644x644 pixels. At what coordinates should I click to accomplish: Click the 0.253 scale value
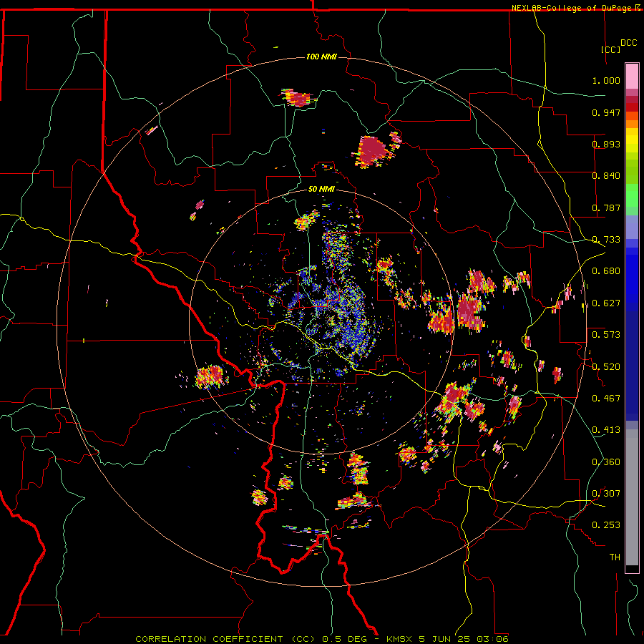click(x=606, y=525)
